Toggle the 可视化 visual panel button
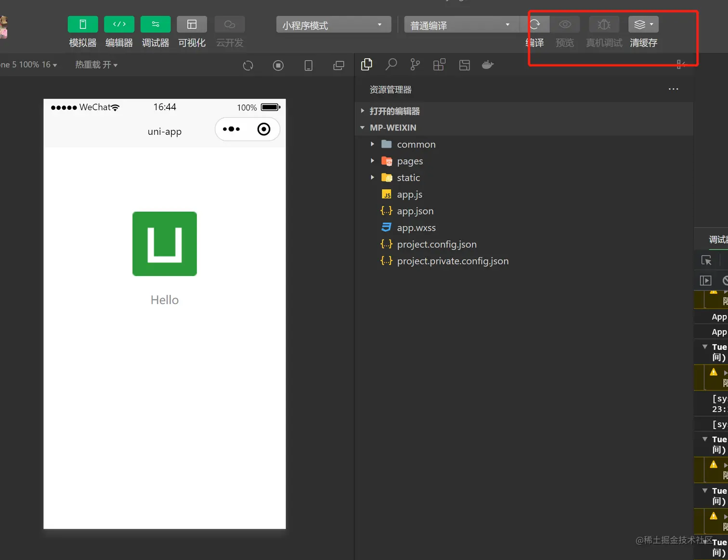This screenshot has height=560, width=728. click(192, 24)
